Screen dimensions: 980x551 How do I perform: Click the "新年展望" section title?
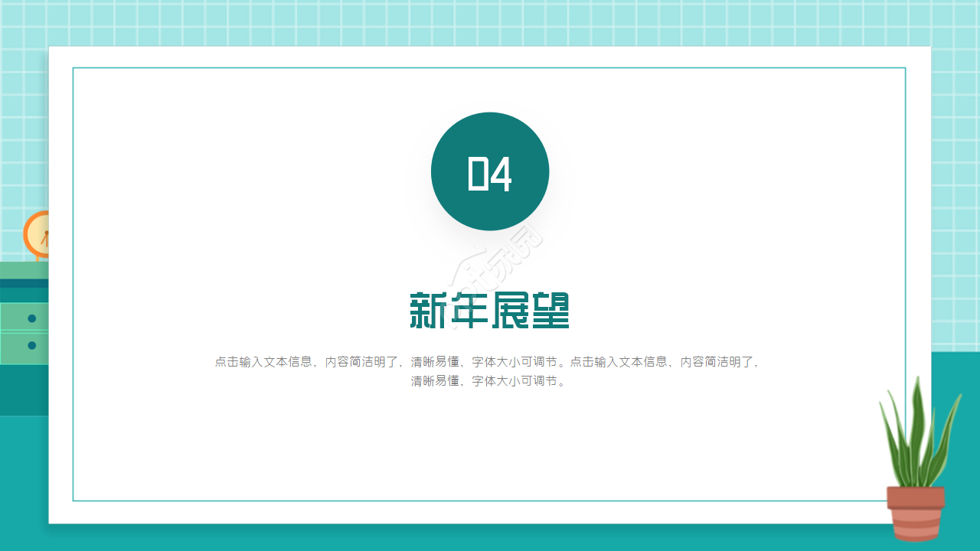[x=490, y=309]
